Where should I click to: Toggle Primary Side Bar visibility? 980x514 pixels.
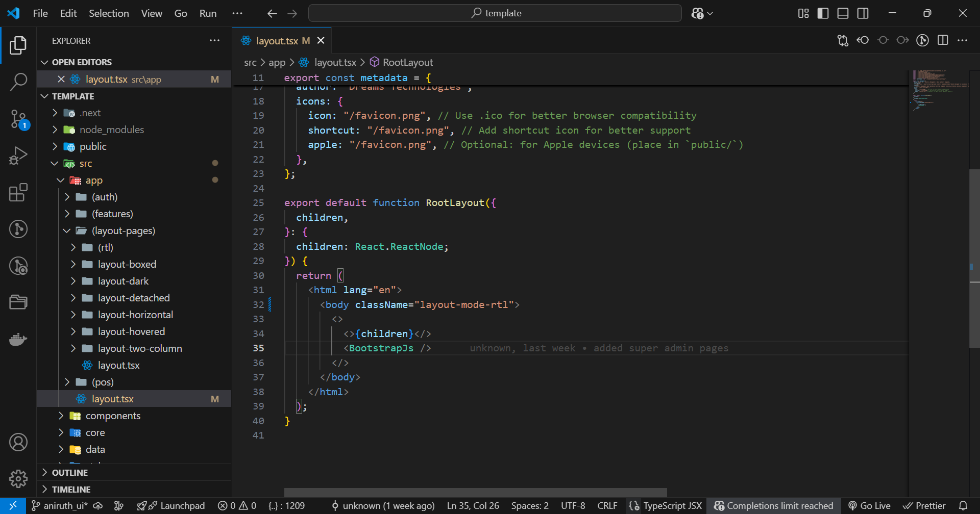823,13
